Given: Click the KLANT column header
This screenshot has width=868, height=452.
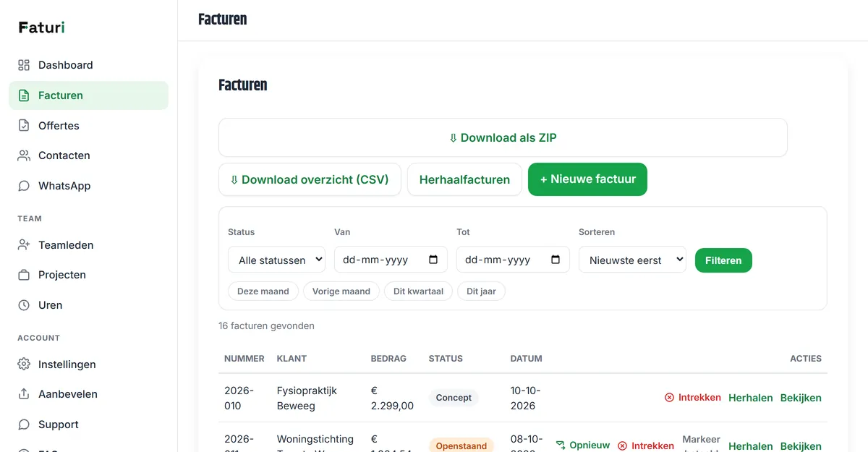Looking at the screenshot, I should click(292, 359).
